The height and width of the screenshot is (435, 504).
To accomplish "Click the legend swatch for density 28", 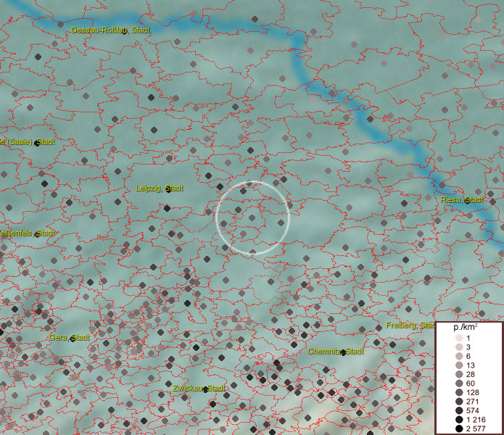I will 459,373.
